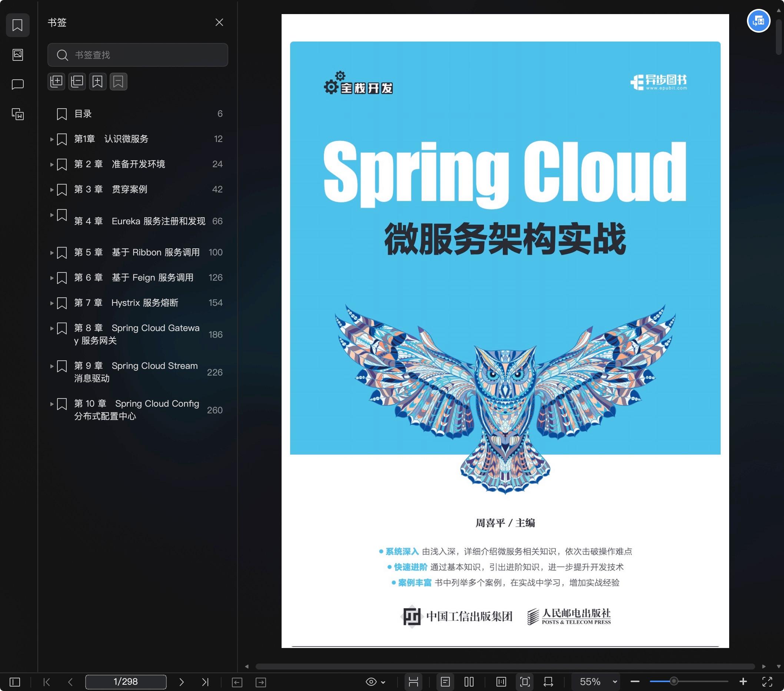Viewport: 784px width, 691px height.
Task: Select single page layout icon
Action: pos(445,682)
